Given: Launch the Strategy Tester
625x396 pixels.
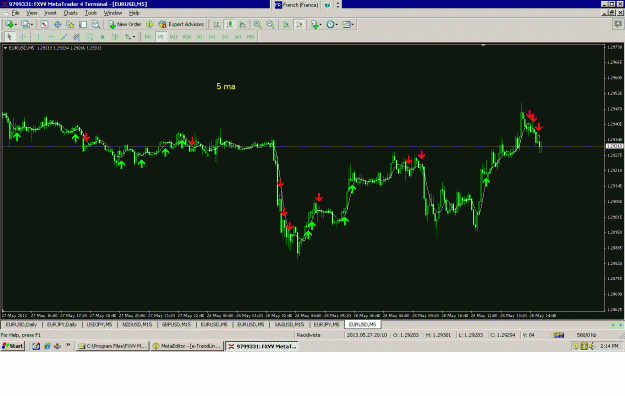Looking at the screenshot, I should pyautogui.click(x=96, y=24).
